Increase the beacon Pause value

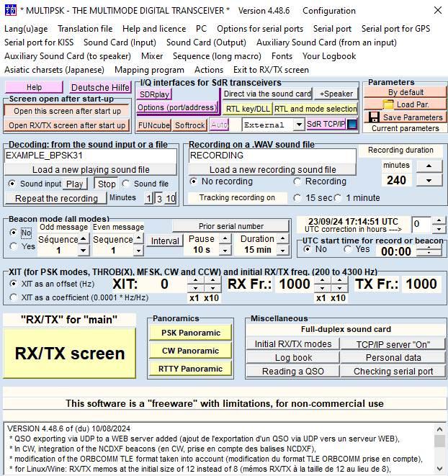(225, 238)
